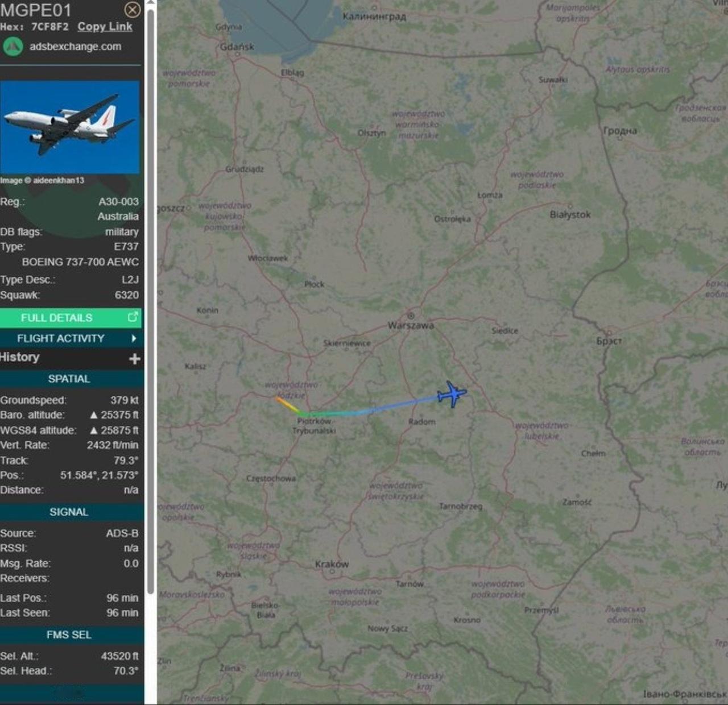Screen dimensions: 728x705
Task: Click the external-link icon on FULL DETAILS
Action: tap(133, 317)
